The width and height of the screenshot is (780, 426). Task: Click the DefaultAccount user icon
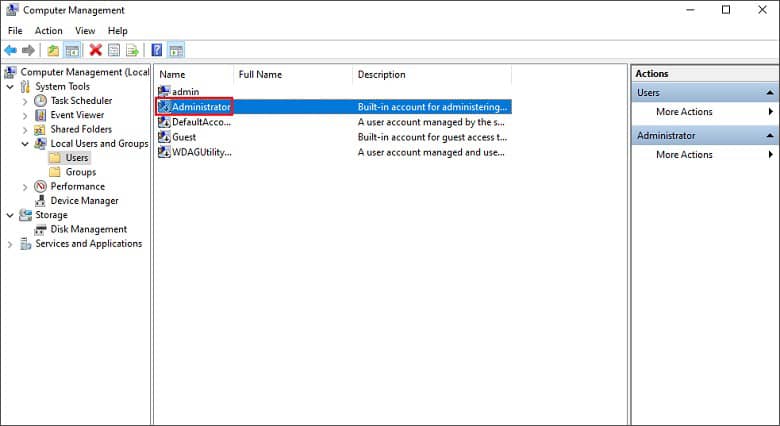click(164, 122)
